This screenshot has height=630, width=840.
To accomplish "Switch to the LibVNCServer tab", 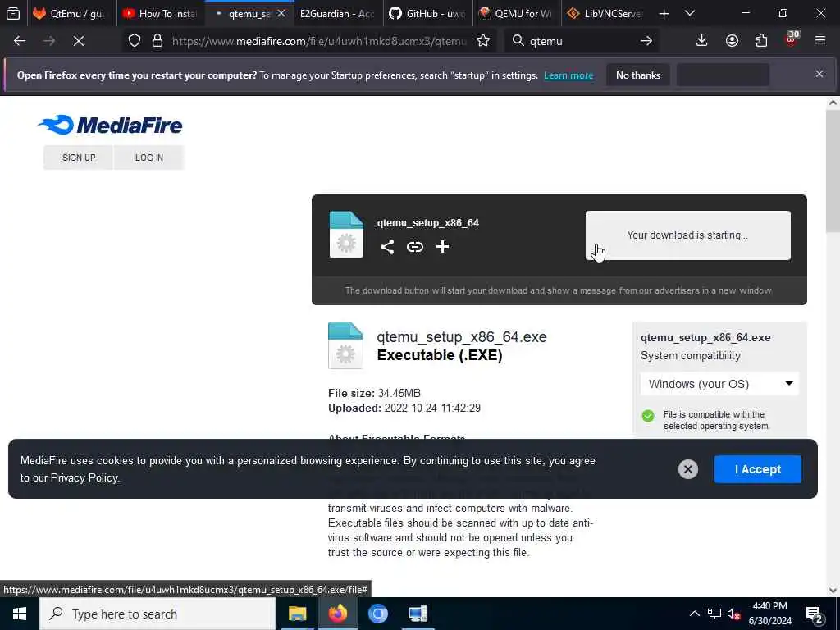I will tap(606, 13).
